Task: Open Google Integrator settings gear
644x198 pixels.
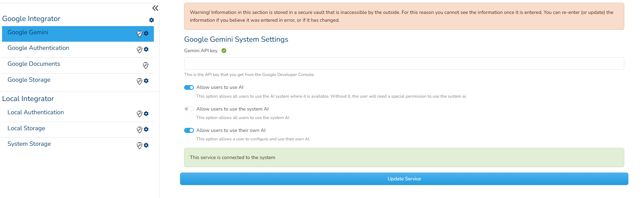Action: [151, 20]
